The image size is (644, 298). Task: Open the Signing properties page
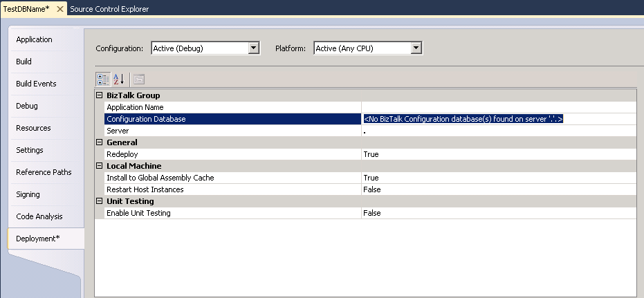click(x=28, y=194)
